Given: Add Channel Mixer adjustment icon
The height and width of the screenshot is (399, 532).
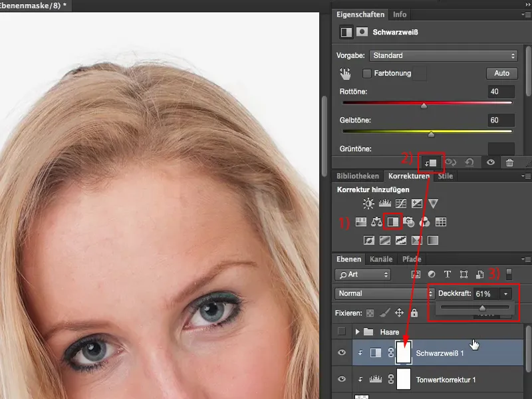Looking at the screenshot, I should [x=424, y=222].
